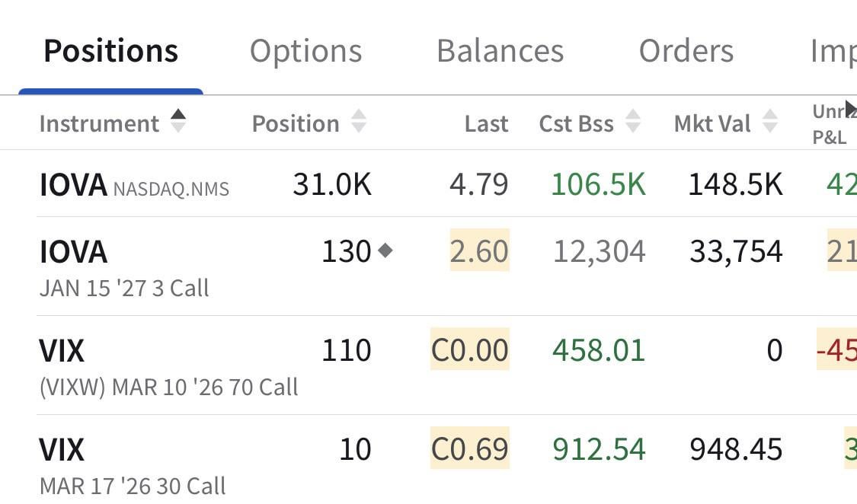Click the highlighted C0.69 last price
857x504 pixels.
tap(469, 449)
